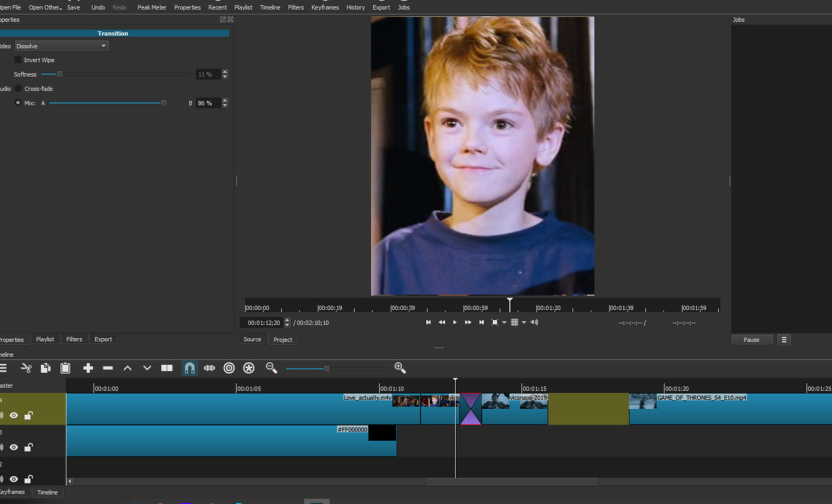Screen dimensions: 832x504
Task: Click the Mix percentage spinner arrows
Action: pos(225,103)
